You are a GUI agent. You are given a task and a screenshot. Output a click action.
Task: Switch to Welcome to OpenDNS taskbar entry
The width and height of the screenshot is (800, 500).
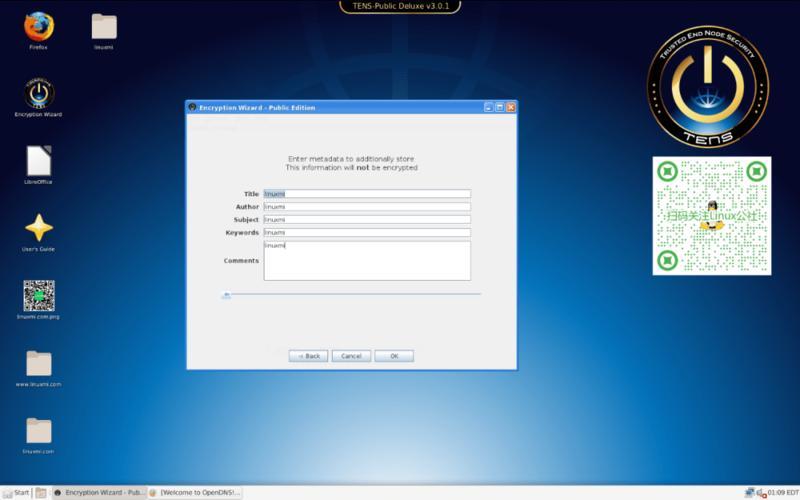click(x=194, y=493)
